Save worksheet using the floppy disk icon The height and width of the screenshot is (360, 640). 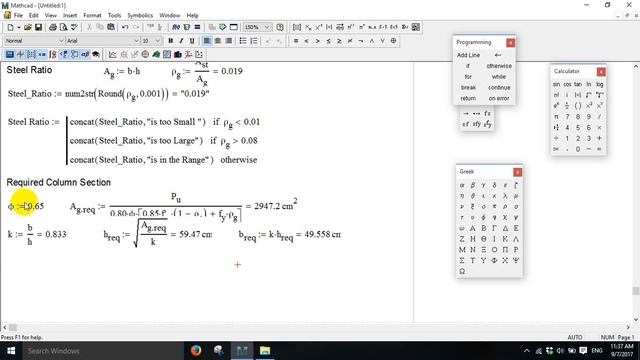[38, 27]
